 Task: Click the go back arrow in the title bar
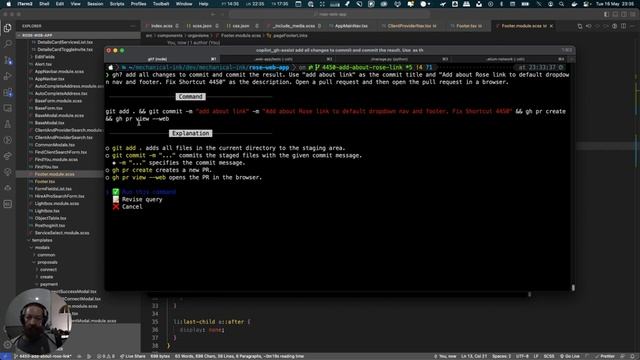(213, 14)
